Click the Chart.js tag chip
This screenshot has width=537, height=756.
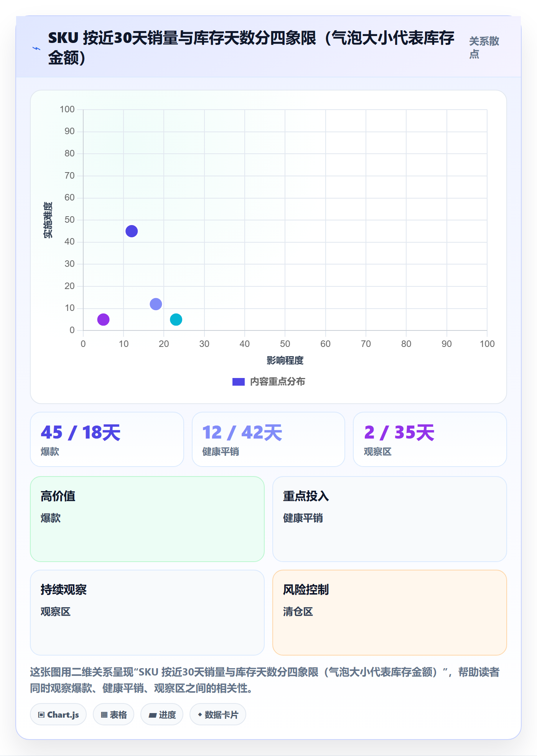[x=58, y=715]
